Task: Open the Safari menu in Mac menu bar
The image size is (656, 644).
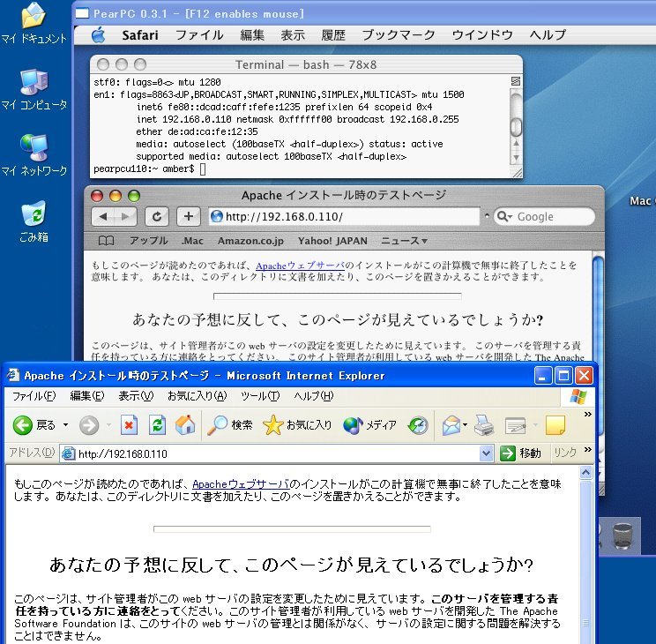Action: pos(140,34)
